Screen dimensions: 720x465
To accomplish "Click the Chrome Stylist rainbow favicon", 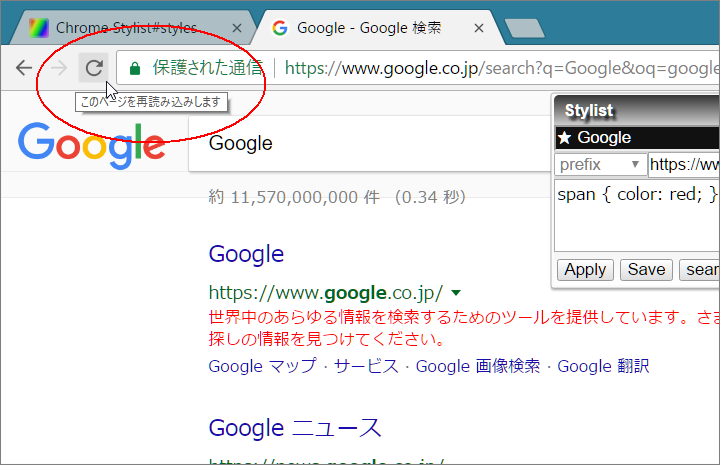I will [39, 28].
